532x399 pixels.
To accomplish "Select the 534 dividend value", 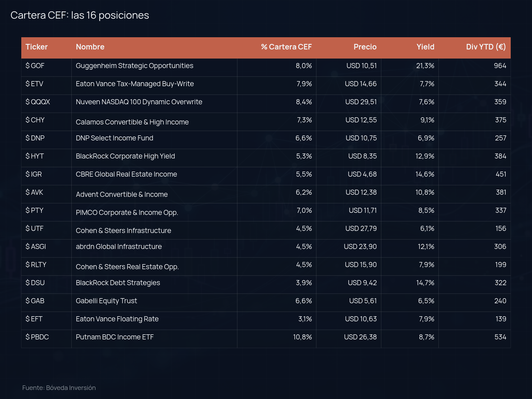I will pyautogui.click(x=500, y=337).
